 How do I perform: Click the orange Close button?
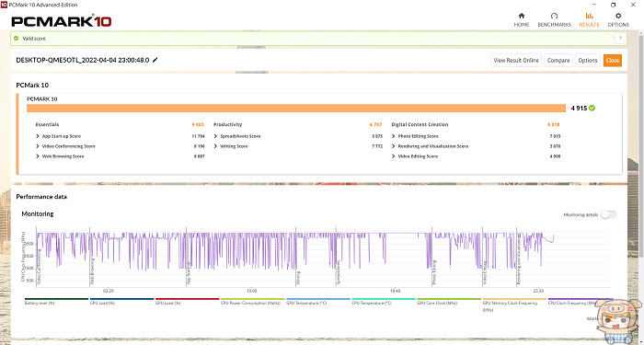(613, 61)
